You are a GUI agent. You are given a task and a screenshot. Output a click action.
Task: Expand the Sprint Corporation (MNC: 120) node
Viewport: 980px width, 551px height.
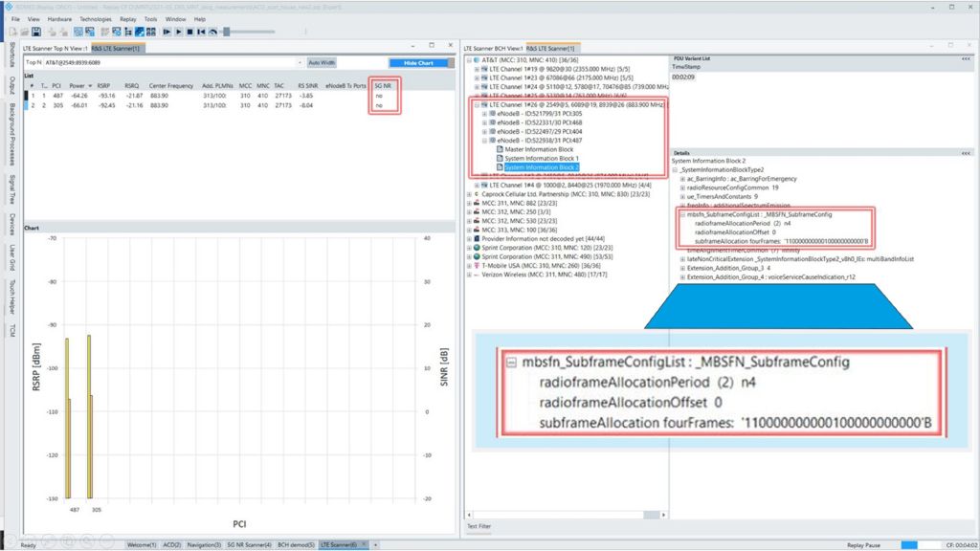coord(468,248)
